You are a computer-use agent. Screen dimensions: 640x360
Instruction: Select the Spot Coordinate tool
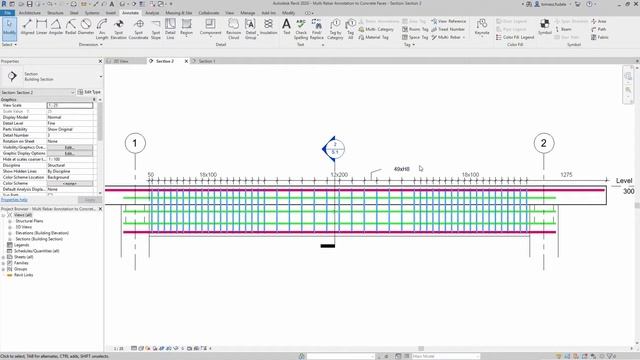[139, 29]
